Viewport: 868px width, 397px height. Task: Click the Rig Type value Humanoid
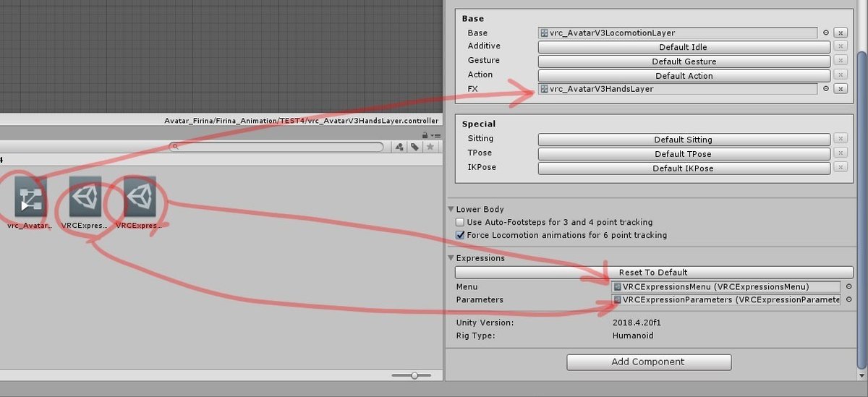point(633,336)
